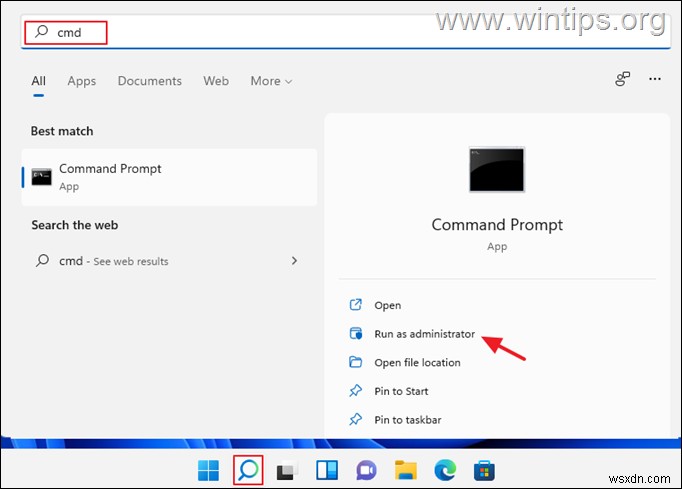Switch to the Apps tab

(81, 81)
